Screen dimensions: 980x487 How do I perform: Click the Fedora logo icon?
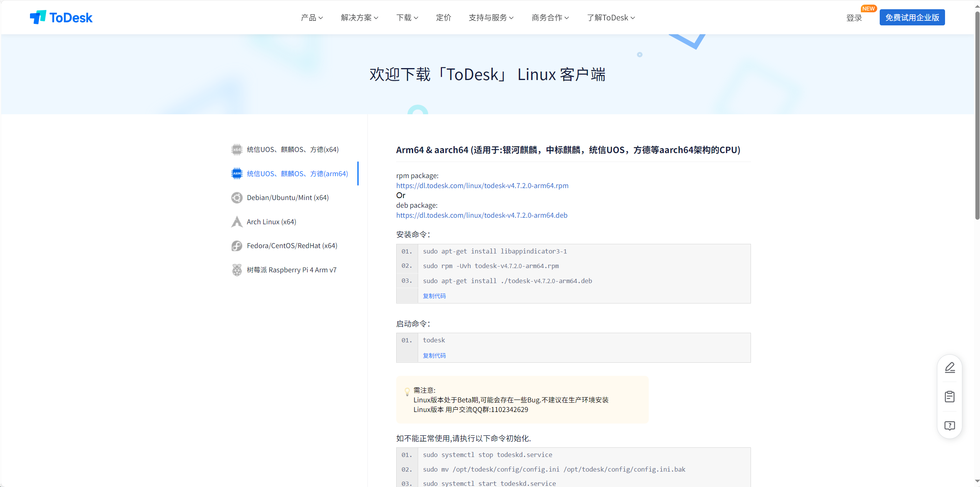click(237, 246)
